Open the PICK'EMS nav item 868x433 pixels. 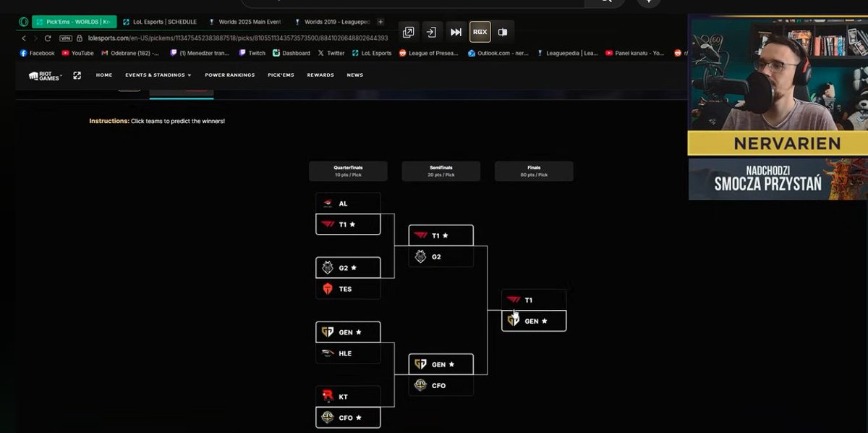[x=281, y=75]
